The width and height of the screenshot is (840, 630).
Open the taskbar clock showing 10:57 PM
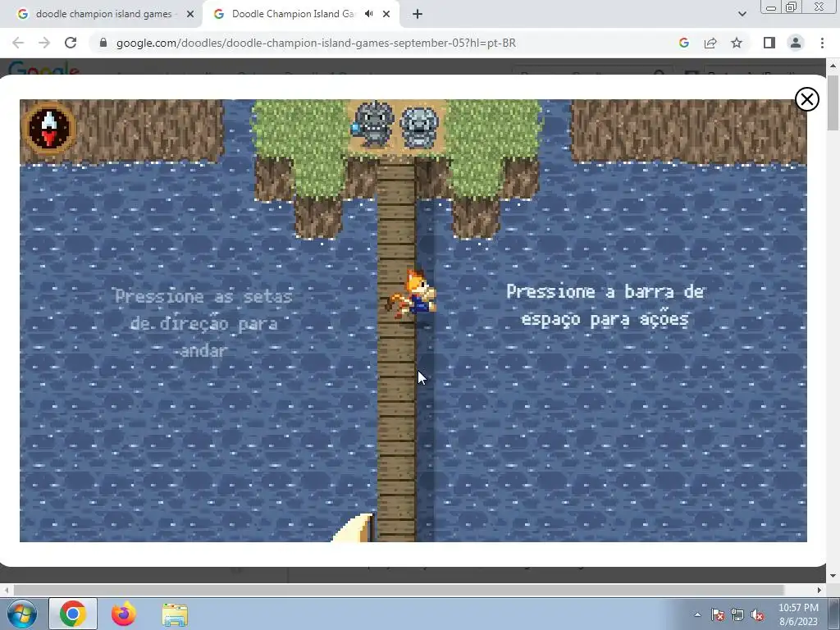click(x=797, y=614)
